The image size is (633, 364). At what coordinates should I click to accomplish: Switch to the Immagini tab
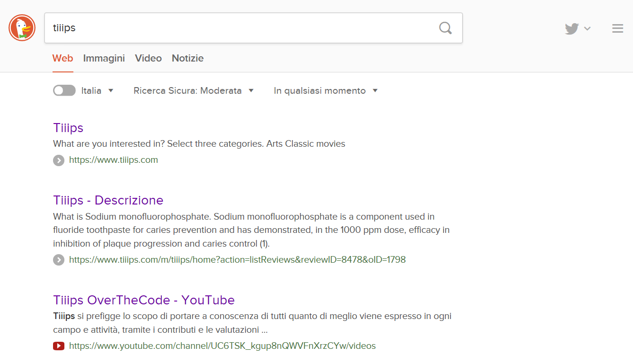point(104,58)
